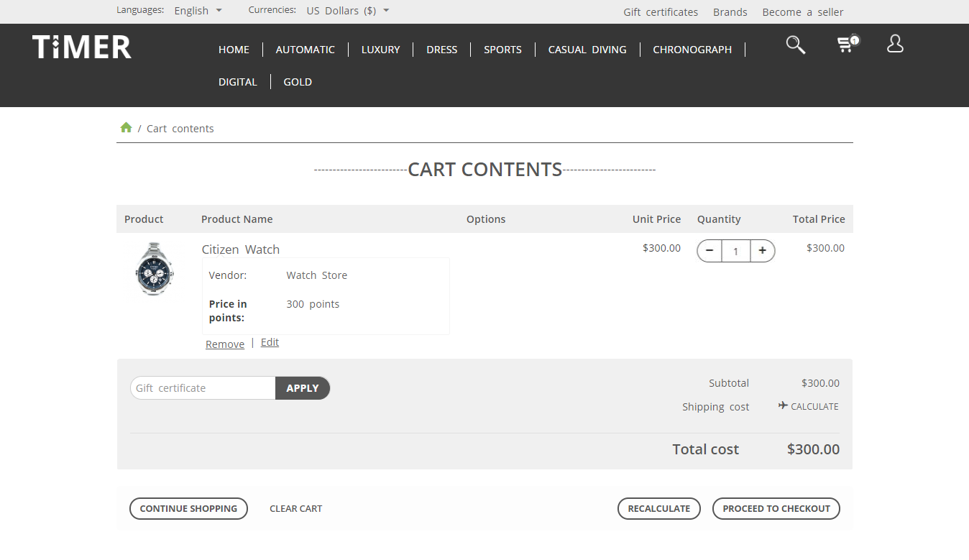Open the AUTOMATIC category
The image size is (969, 560).
click(306, 50)
